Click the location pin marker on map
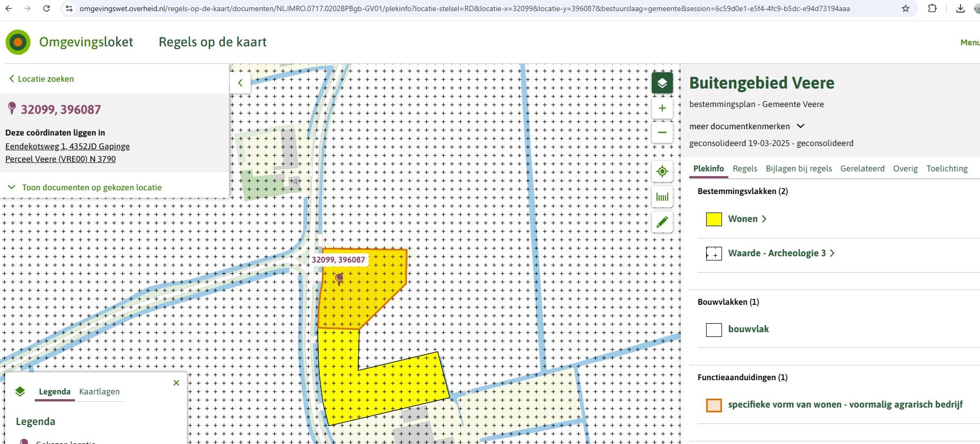Viewport: 980px width, 444px height. [x=339, y=279]
